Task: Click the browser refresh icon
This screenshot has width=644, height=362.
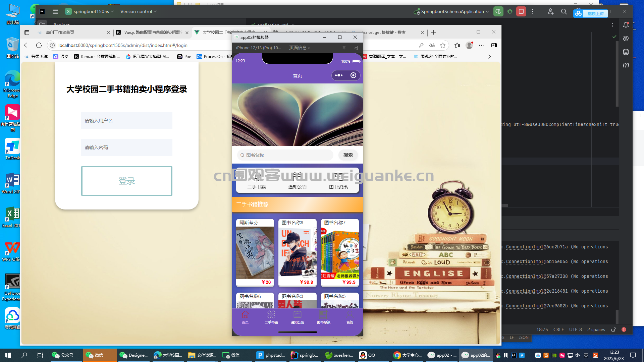Action: tap(39, 45)
